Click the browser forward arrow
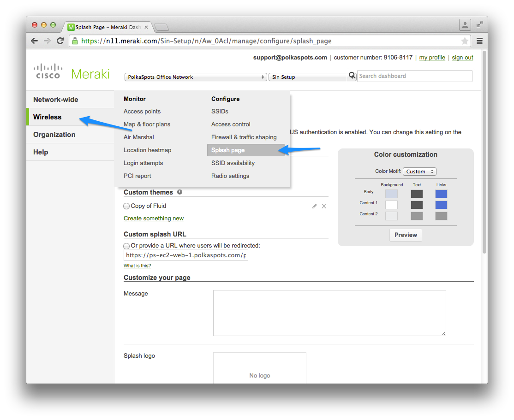514x420 pixels. point(47,41)
